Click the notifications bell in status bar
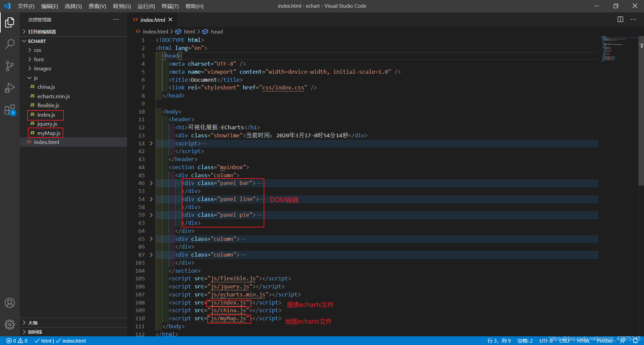Image resolution: width=644 pixels, height=345 pixels. (x=635, y=341)
